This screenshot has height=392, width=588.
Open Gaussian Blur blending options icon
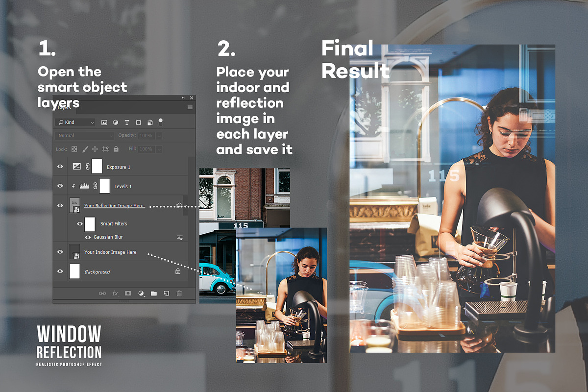tap(180, 237)
